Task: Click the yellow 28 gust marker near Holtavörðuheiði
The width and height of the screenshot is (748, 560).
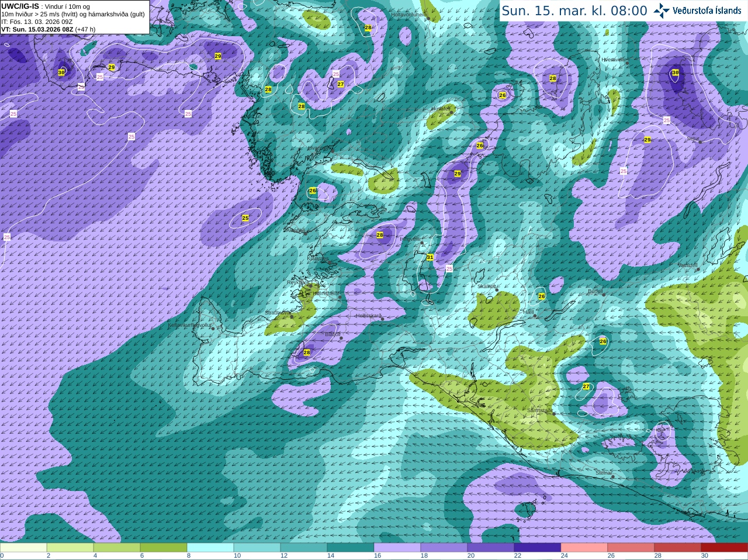Action: [368, 27]
